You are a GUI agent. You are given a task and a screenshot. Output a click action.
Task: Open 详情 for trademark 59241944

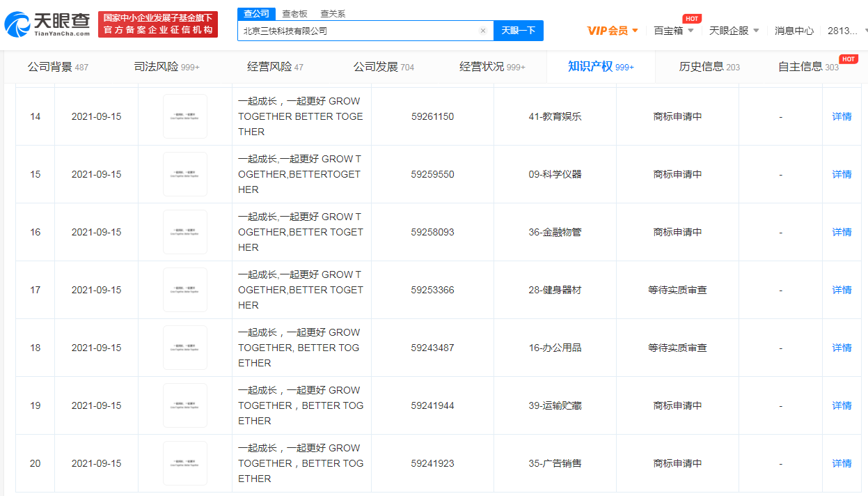click(842, 405)
